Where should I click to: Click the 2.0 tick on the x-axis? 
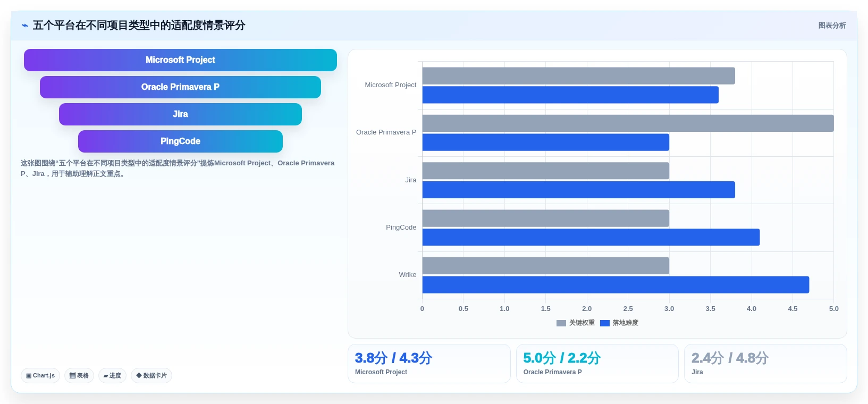click(587, 309)
